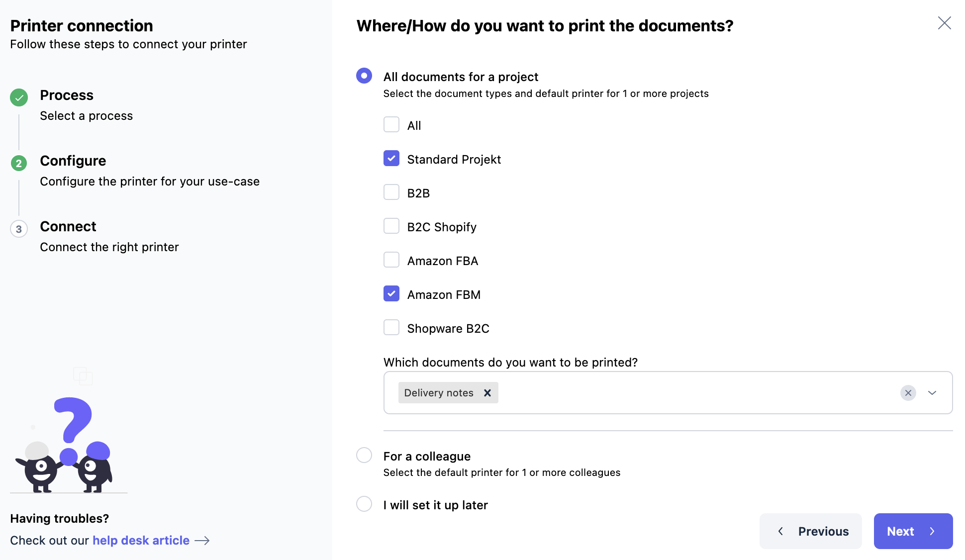
Task: Click the arrow beside help desk article
Action: pos(202,541)
